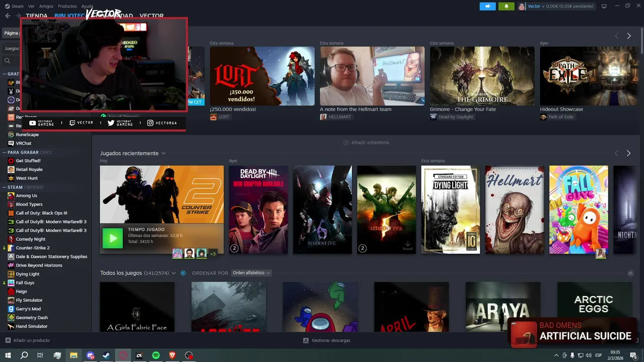Move Jugados recientemente shelf back with left arrow
This screenshot has height=362, width=644.
click(x=616, y=153)
